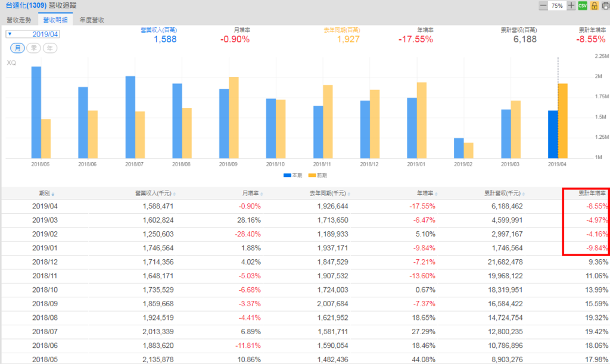Select the 2018/09 row period cell
Viewport: 610px width, 364px height.
(45, 304)
